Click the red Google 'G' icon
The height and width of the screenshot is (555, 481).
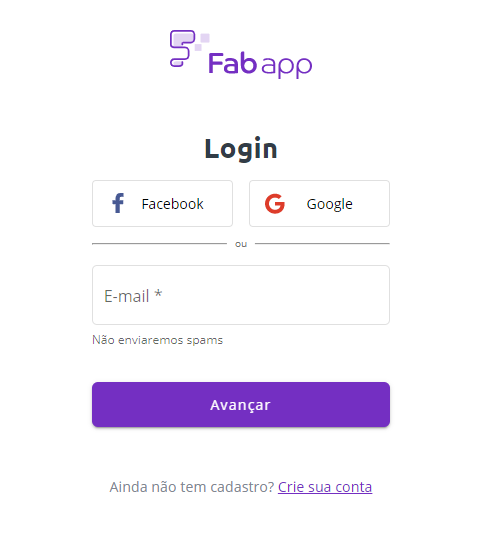click(275, 204)
